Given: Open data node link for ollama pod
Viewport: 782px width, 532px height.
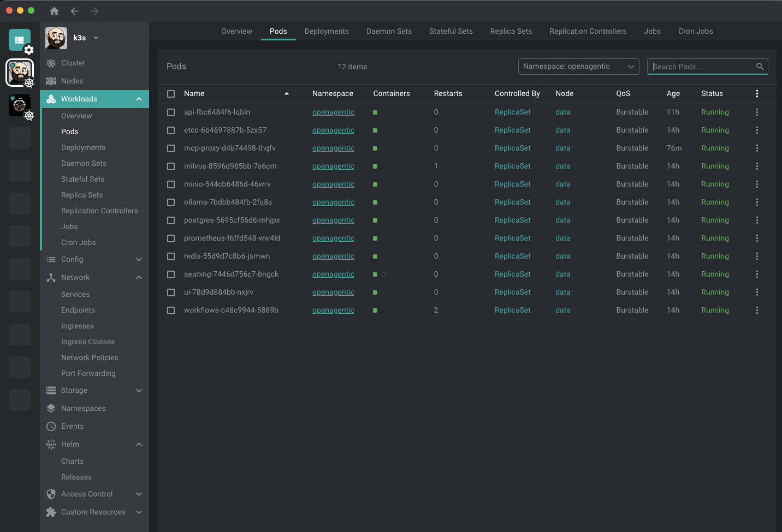Looking at the screenshot, I should coord(563,202).
